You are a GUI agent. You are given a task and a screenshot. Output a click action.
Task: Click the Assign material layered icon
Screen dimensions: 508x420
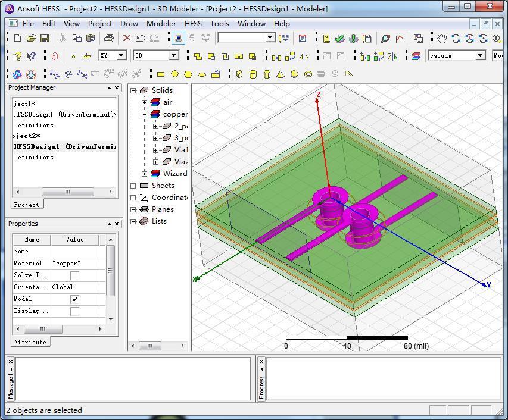[416, 57]
